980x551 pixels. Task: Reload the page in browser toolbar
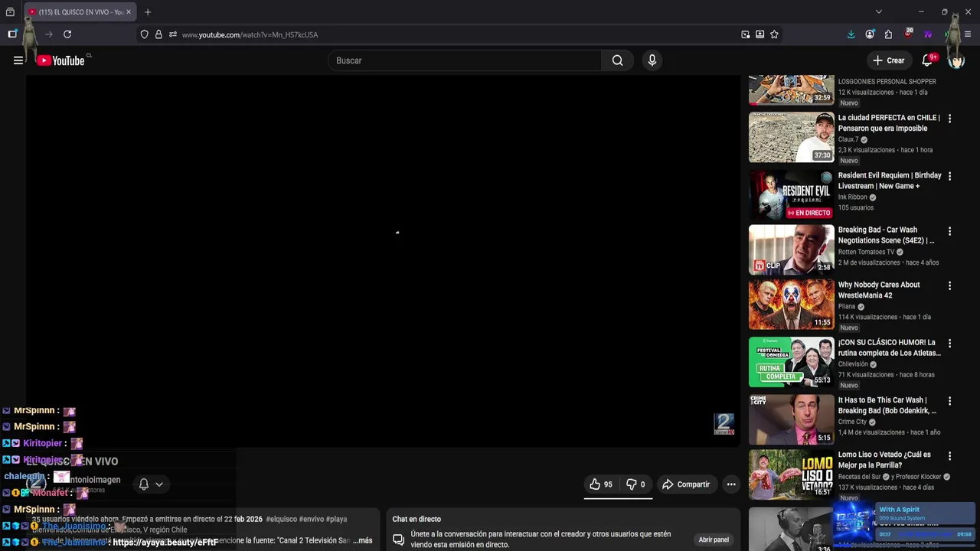[67, 34]
